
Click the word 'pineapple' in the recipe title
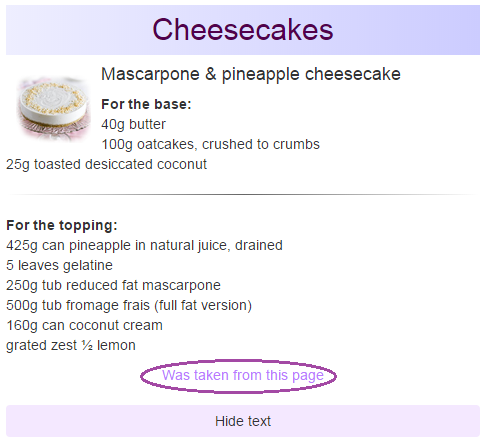(x=261, y=75)
